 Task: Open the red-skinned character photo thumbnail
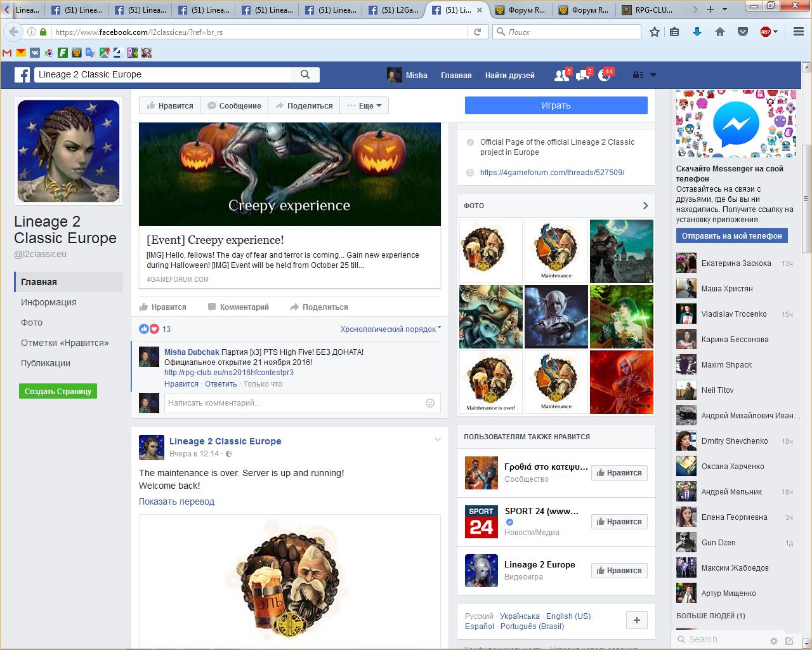622,383
